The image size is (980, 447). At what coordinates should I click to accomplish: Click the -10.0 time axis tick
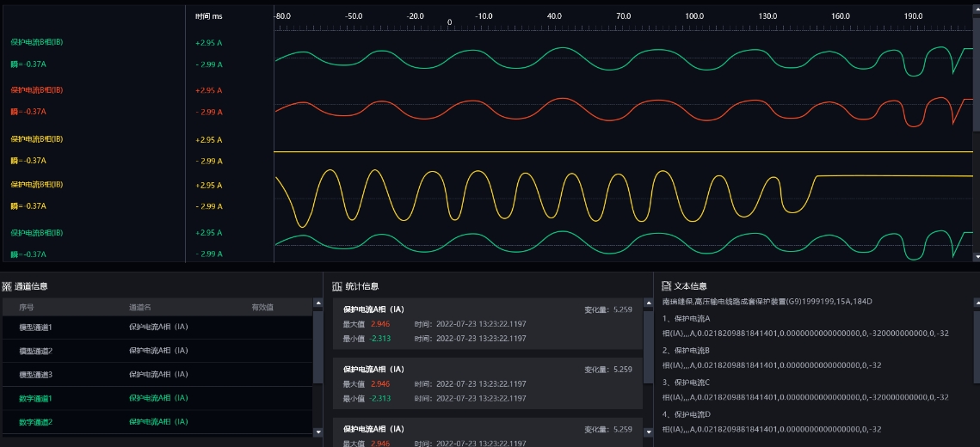(484, 16)
